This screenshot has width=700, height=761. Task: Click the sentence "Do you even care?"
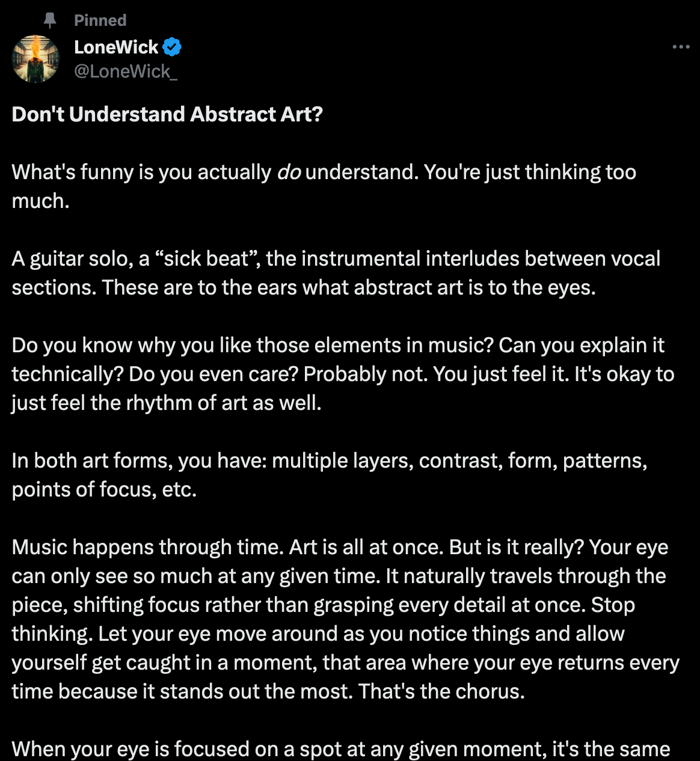(x=213, y=374)
